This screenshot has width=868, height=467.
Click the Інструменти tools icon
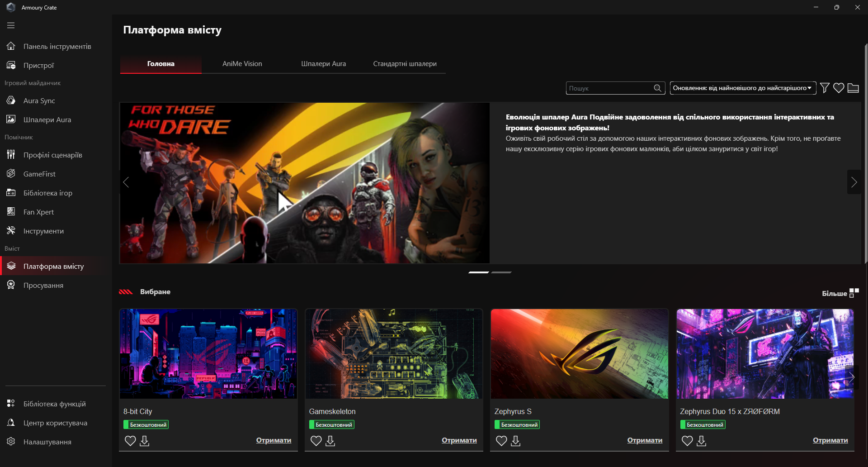coord(11,231)
